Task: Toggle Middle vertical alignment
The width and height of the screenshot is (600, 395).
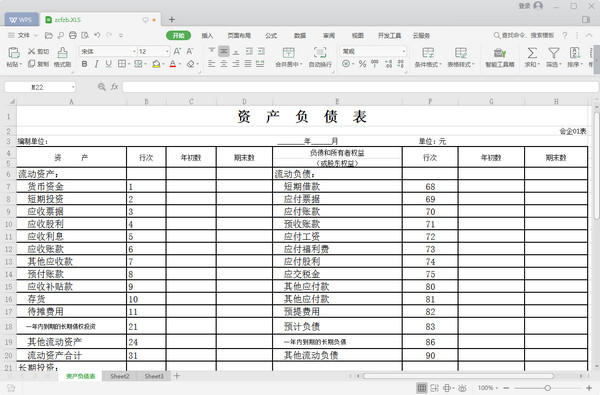Action: [x=224, y=51]
